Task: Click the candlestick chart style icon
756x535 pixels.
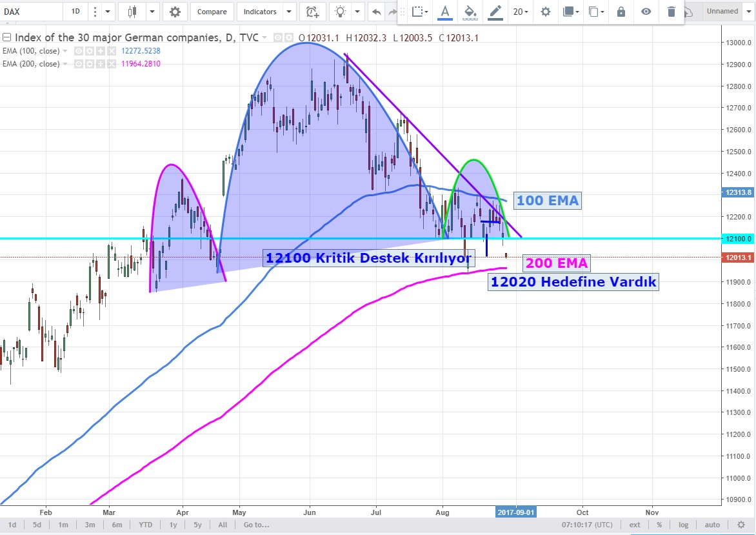Action: pyautogui.click(x=132, y=12)
